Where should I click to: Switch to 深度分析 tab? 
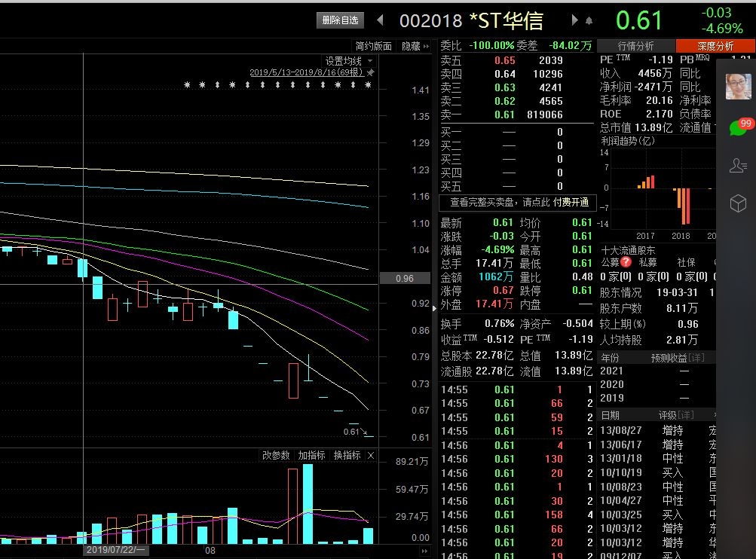point(715,46)
